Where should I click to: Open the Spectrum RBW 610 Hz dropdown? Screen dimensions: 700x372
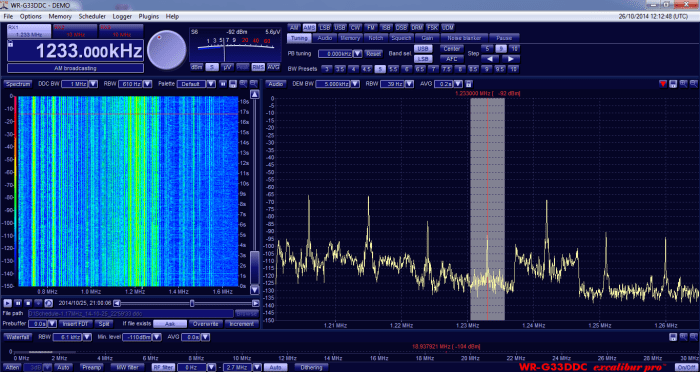[x=148, y=84]
